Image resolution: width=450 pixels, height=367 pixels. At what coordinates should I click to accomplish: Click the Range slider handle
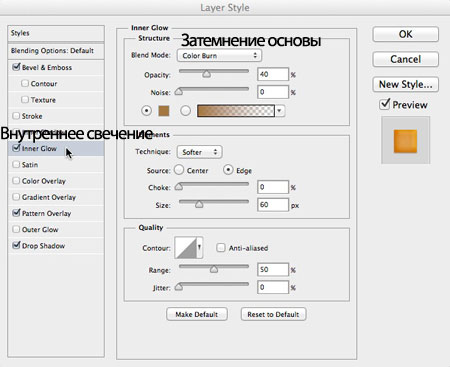click(214, 269)
